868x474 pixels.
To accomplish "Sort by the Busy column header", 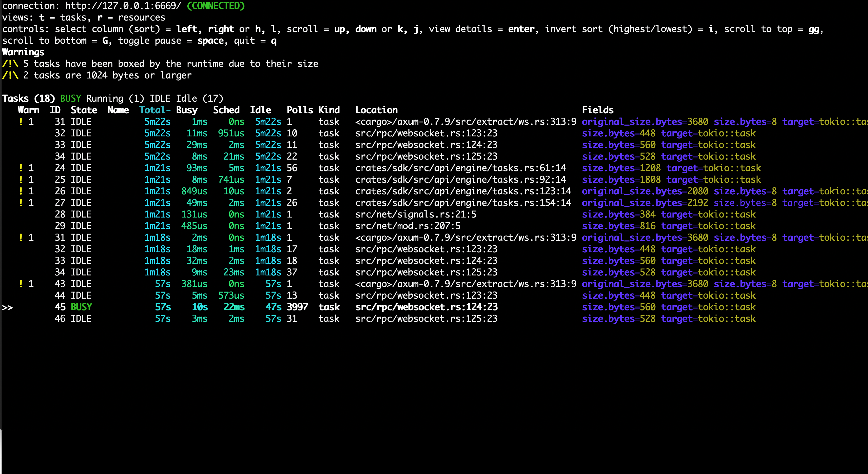I will pos(187,110).
